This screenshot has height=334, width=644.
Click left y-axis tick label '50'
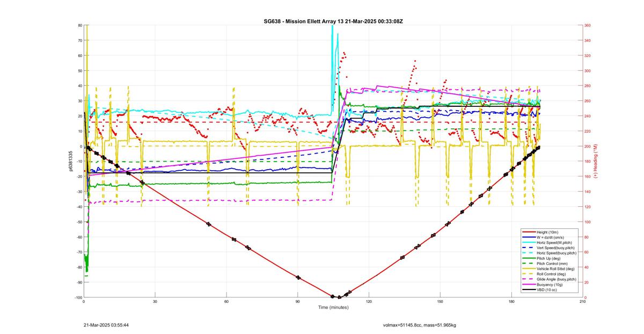(80, 71)
